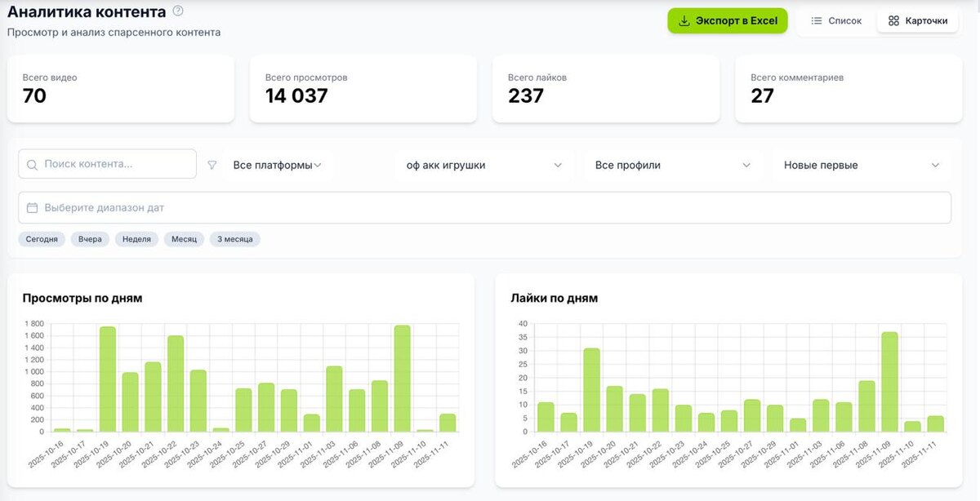
Task: Click the 2025-10-22 bar in views chart
Action: 175,384
